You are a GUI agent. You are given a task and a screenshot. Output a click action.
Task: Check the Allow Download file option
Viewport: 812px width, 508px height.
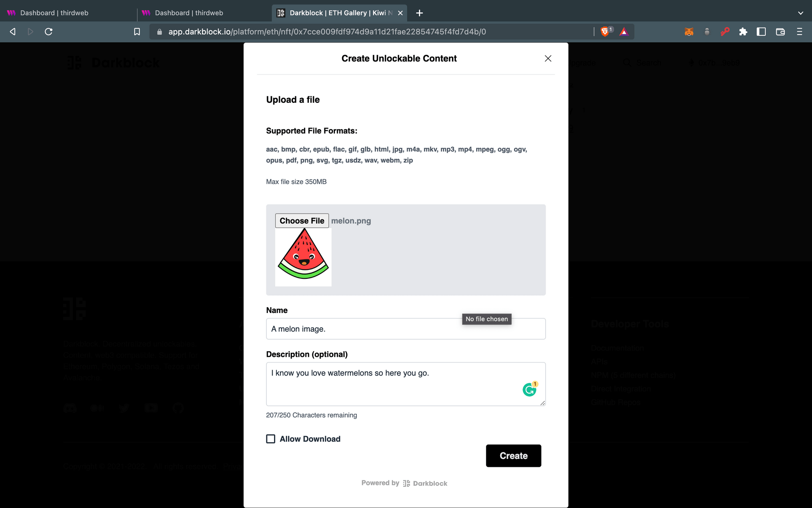(270, 439)
